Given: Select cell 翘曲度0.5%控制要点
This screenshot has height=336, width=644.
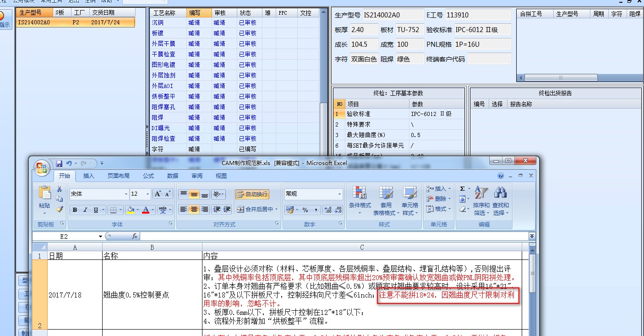Looking at the screenshot, I should point(152,295).
